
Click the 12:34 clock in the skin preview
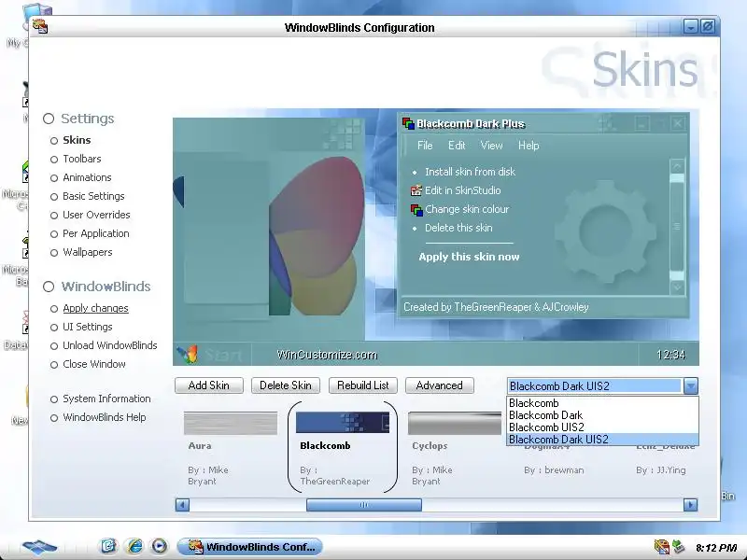click(670, 355)
